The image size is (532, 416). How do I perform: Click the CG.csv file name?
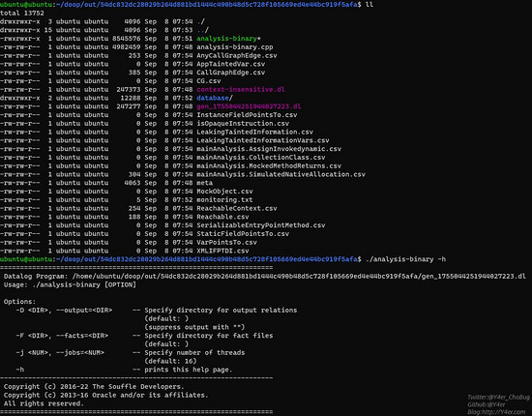[x=209, y=80]
